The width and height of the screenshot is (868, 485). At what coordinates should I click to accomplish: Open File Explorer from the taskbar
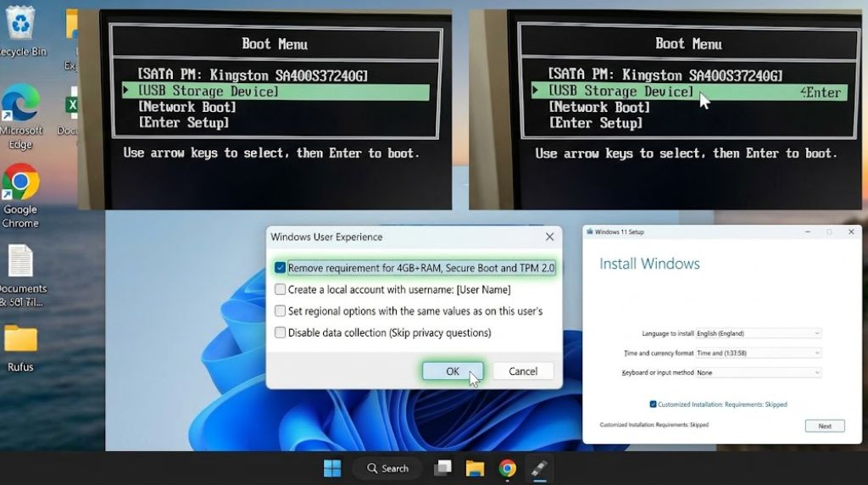click(475, 468)
